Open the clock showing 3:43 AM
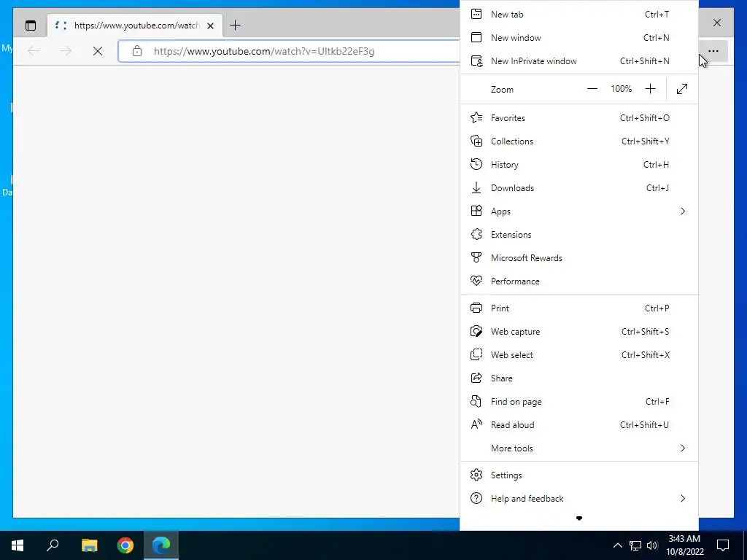The width and height of the screenshot is (747, 560). click(685, 545)
